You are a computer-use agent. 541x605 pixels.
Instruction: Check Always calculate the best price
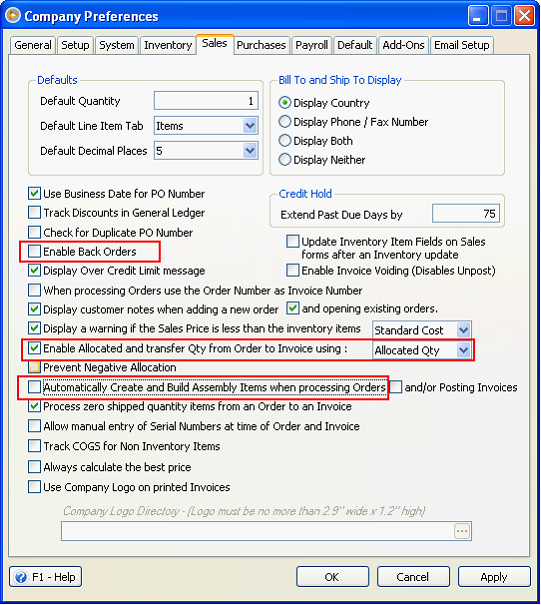[34, 466]
